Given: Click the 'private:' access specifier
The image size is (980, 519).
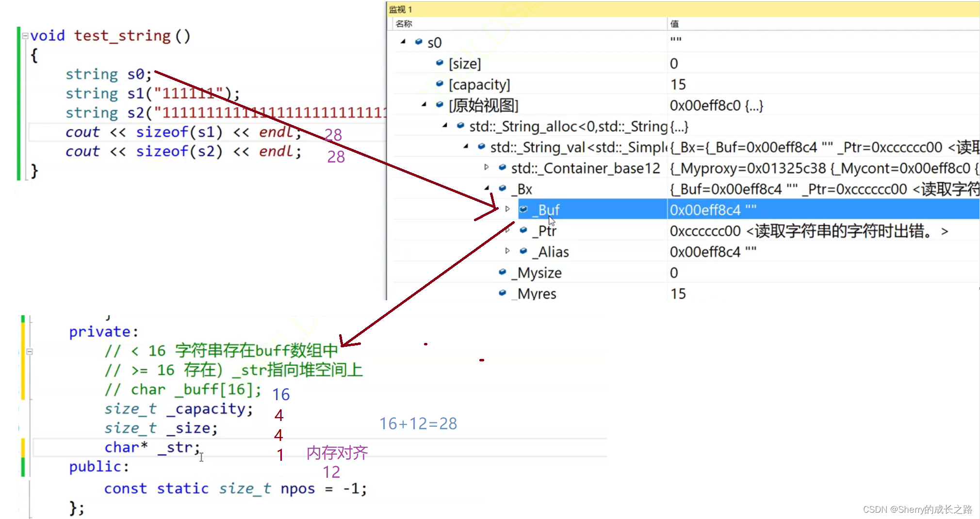Looking at the screenshot, I should pos(104,332).
